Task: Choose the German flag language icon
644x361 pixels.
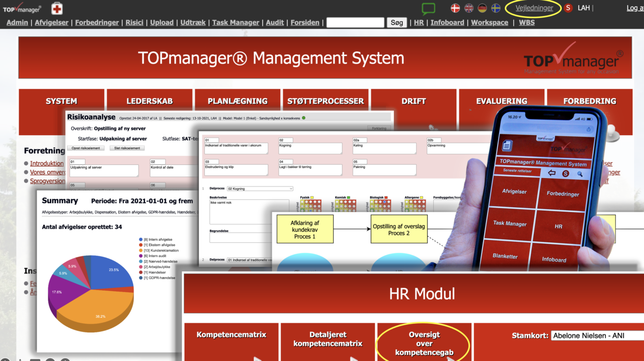Action: (x=482, y=8)
